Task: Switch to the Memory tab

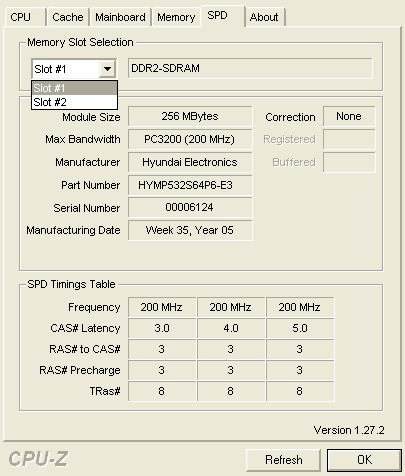Action: point(176,17)
